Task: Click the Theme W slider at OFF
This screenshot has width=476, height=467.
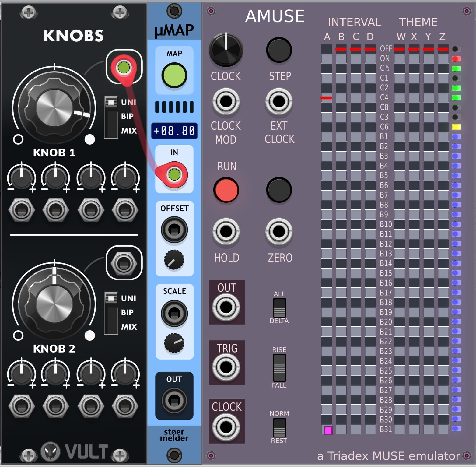Action: (399, 49)
